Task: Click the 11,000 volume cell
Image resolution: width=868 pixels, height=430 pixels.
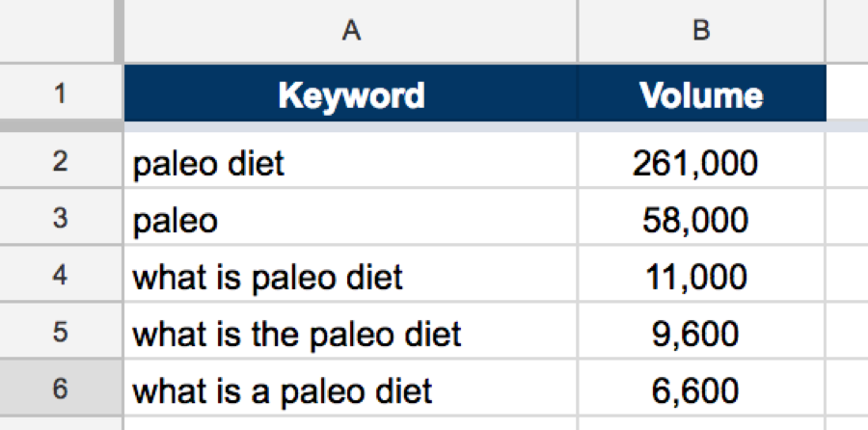Action: [x=701, y=278]
